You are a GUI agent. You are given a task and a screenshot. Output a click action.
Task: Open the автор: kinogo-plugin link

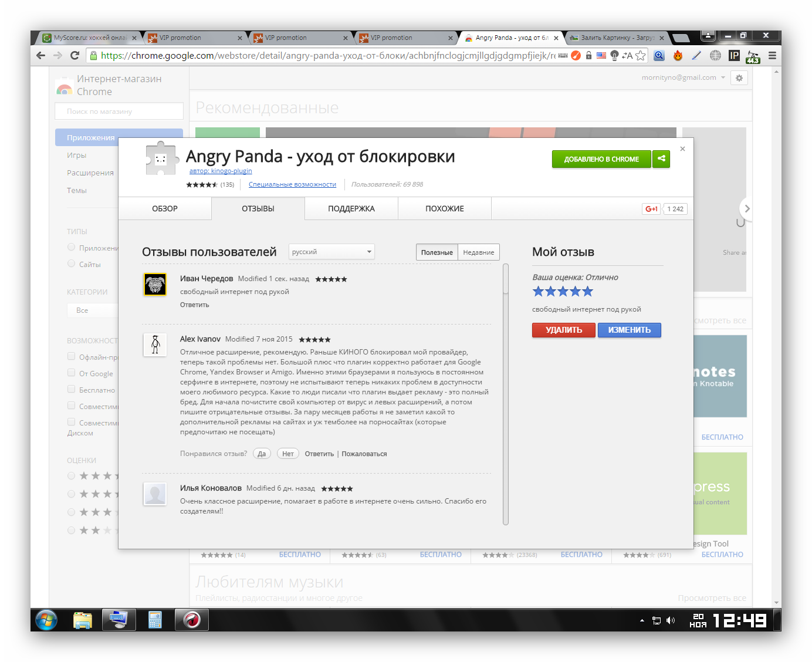coord(221,171)
